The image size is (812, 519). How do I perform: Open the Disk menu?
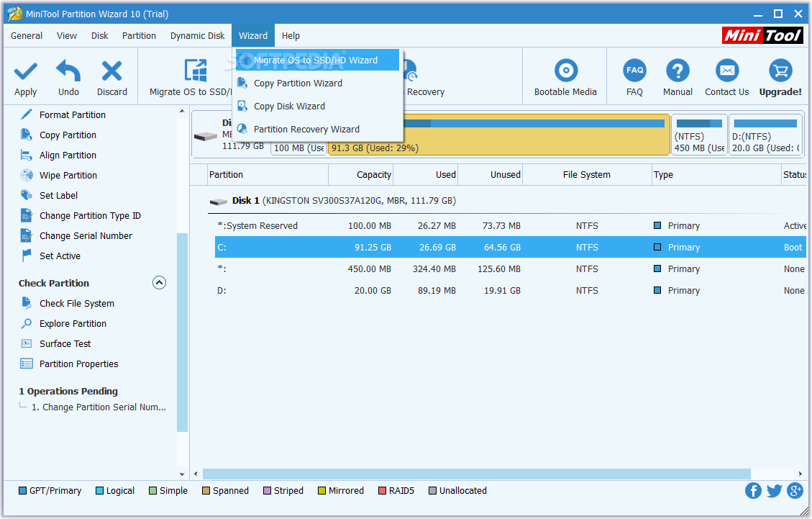pyautogui.click(x=99, y=36)
